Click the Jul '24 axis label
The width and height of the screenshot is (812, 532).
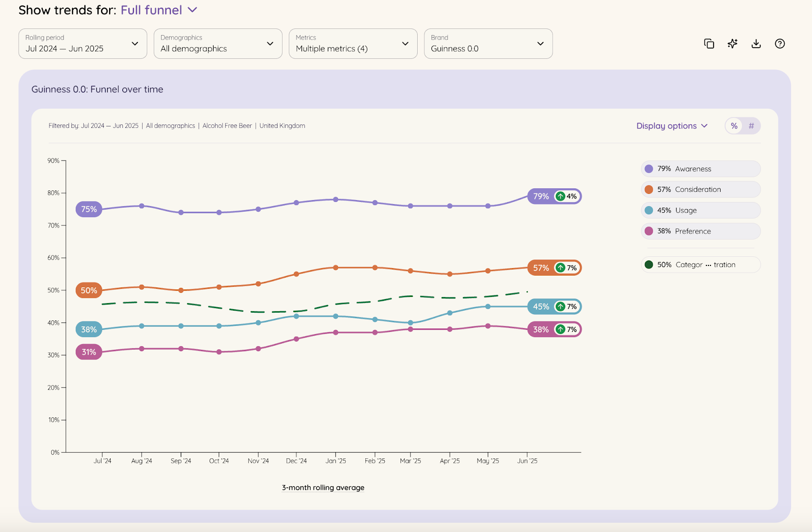(102, 461)
